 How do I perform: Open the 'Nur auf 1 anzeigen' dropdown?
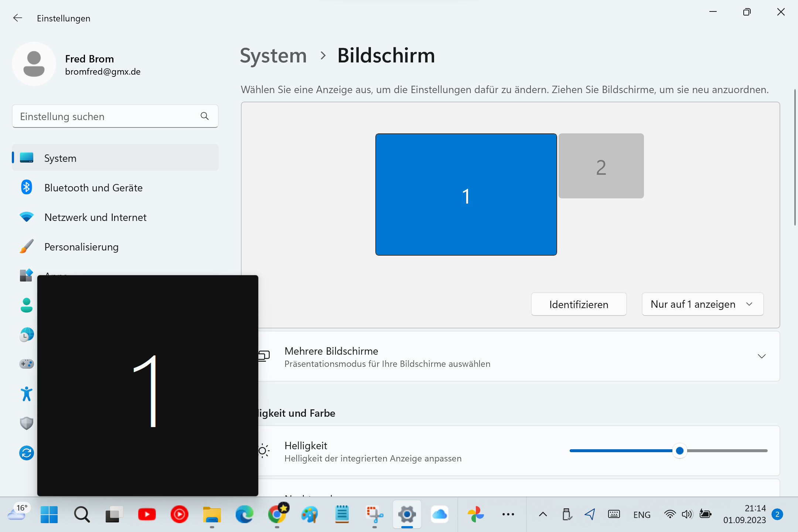pos(702,304)
